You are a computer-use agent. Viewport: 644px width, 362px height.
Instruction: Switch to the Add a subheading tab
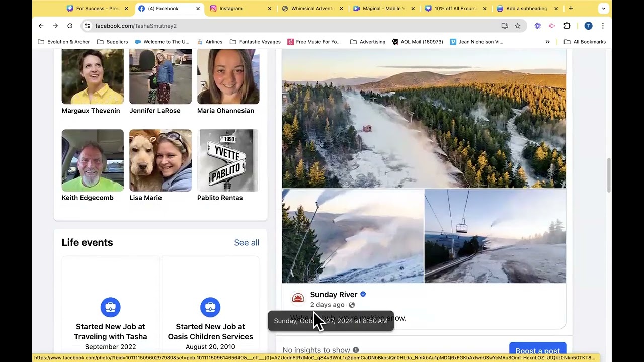point(528,8)
